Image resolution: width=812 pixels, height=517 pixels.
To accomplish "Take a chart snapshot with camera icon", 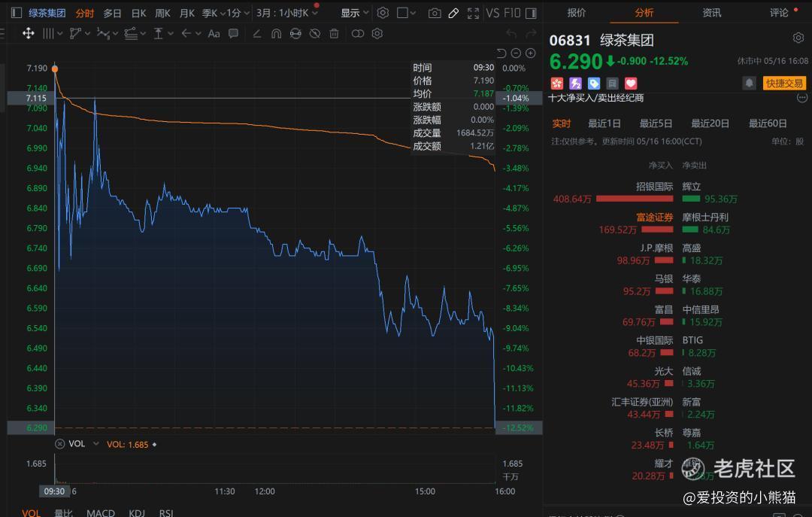I will pyautogui.click(x=435, y=13).
